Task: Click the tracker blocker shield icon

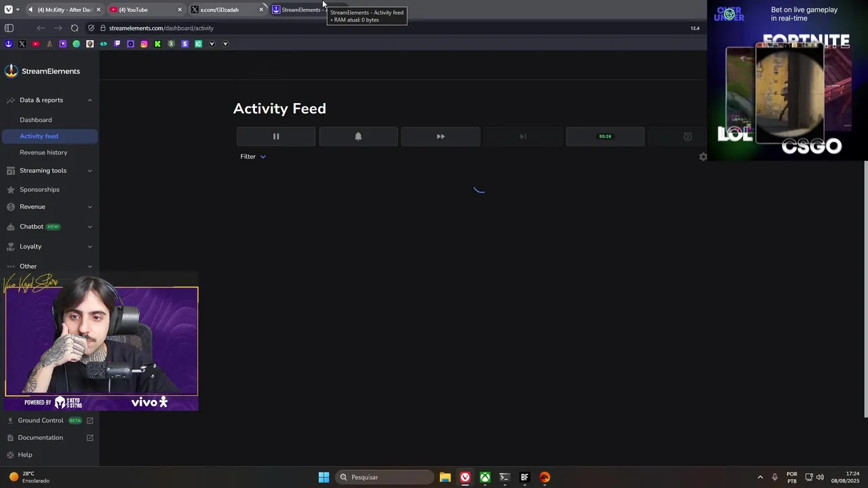Action: (91, 28)
